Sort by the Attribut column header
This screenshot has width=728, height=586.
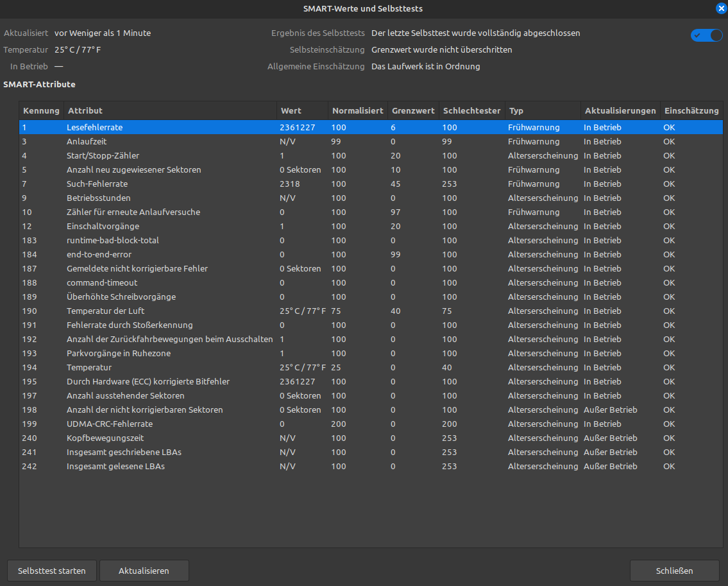click(170, 110)
